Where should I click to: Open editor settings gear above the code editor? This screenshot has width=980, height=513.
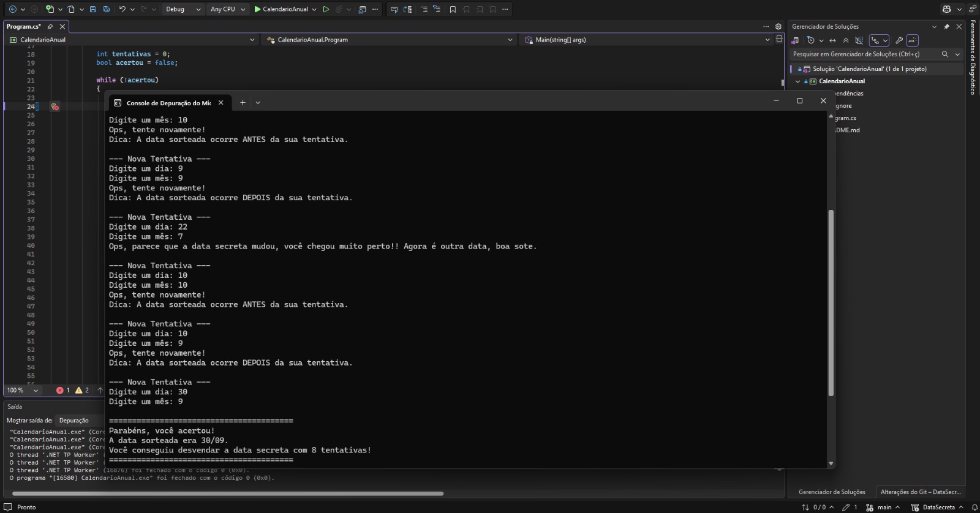pyautogui.click(x=778, y=26)
